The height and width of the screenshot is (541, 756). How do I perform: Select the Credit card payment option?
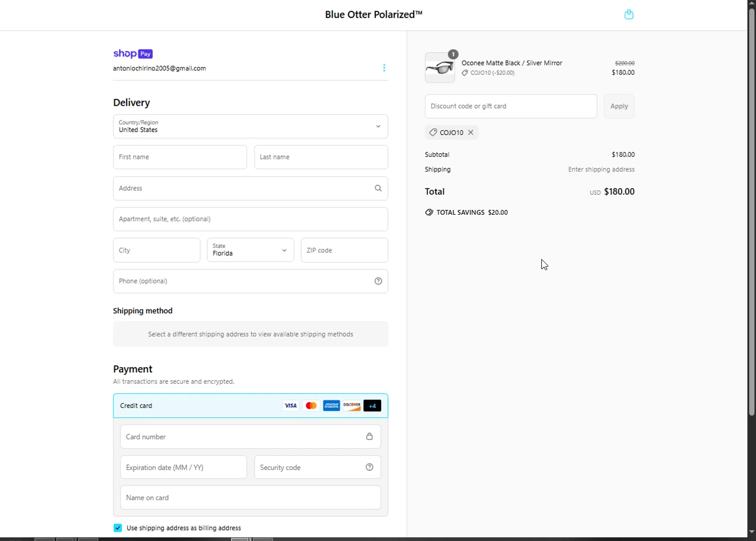pos(250,405)
